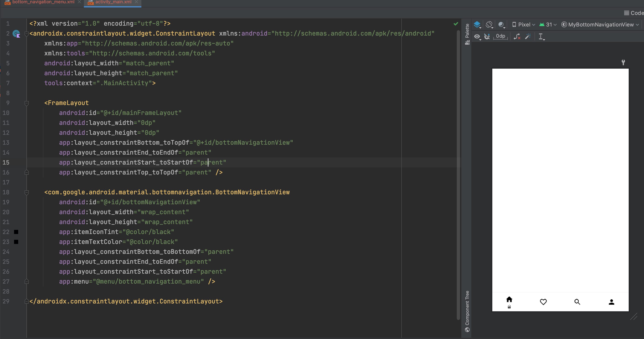Click the 0dp default margins button

500,36
